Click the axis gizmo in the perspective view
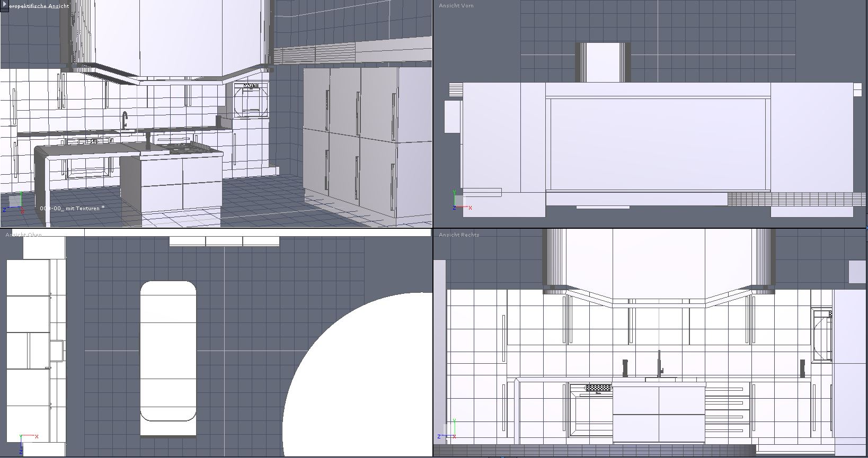Viewport: 868px width, 458px height. [x=13, y=202]
